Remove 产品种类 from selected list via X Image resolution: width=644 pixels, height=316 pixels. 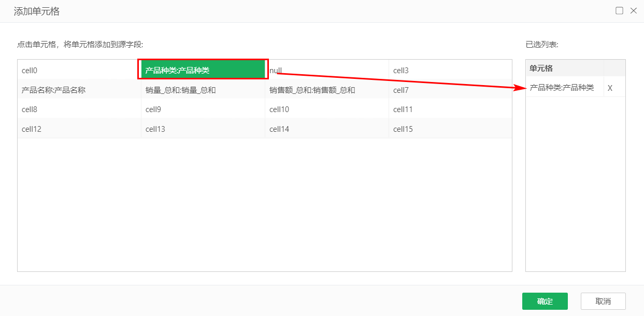610,88
